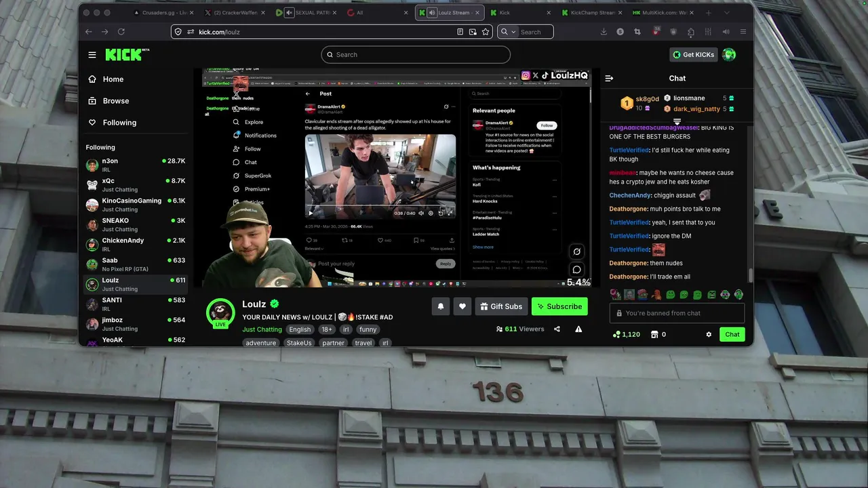Image resolution: width=868 pixels, height=488 pixels.
Task: Toggle reader view icon in address bar
Action: coord(460,32)
